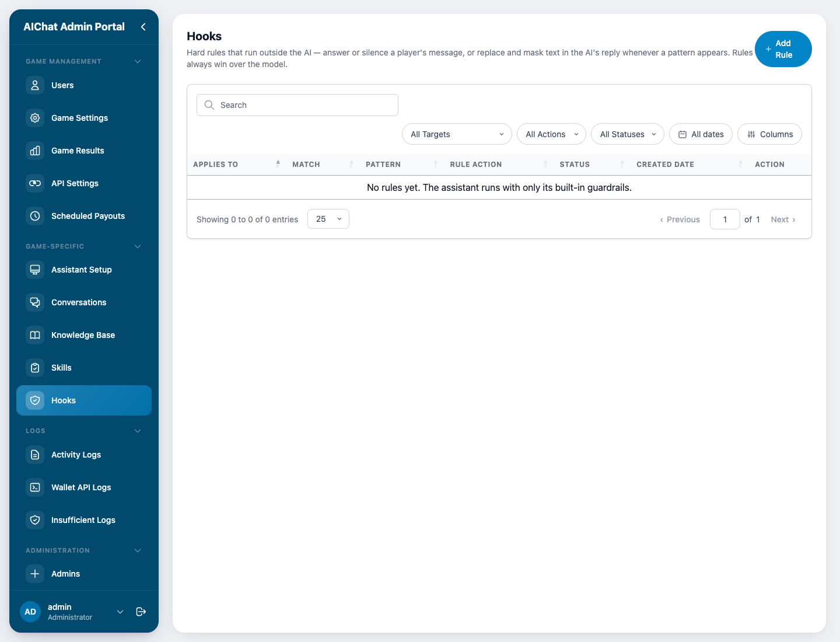840x642 pixels.
Task: Click the Knowledge Base book icon
Action: [x=35, y=335]
